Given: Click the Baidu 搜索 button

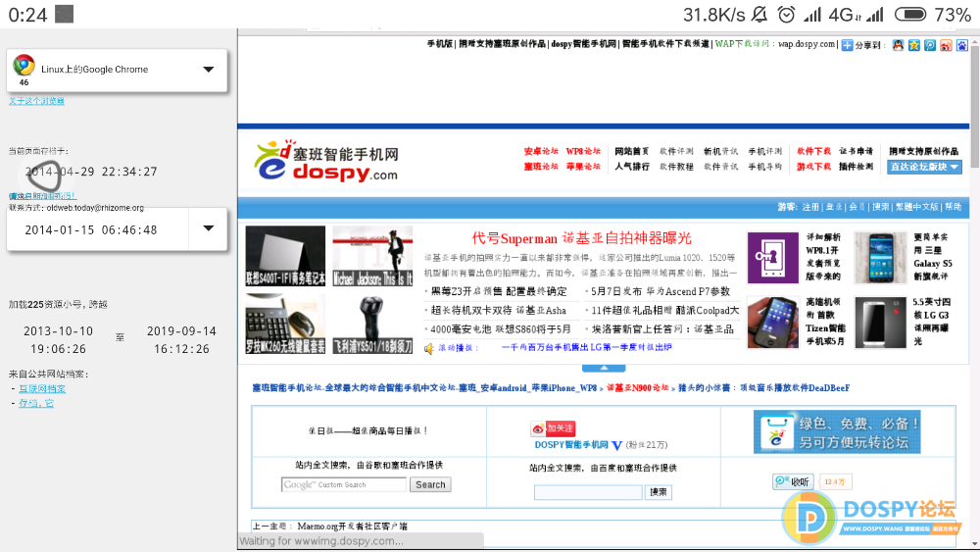Looking at the screenshot, I should click(x=659, y=492).
